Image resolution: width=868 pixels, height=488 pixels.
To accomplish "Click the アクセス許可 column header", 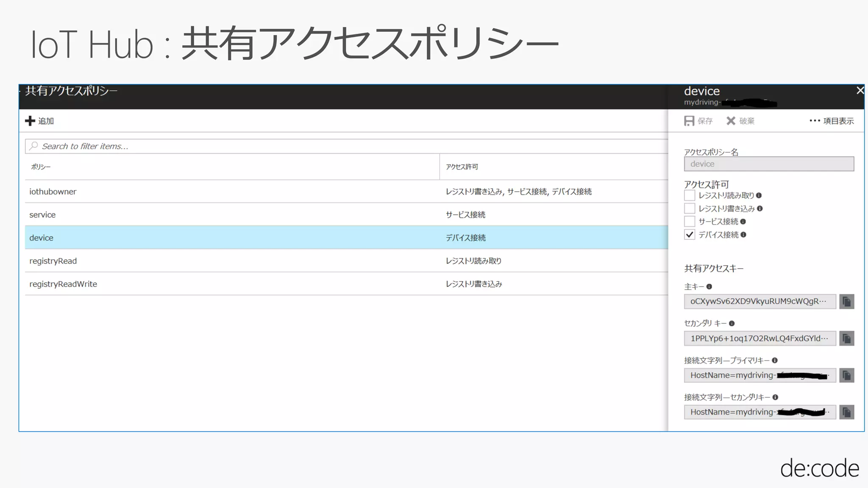I will click(x=462, y=167).
